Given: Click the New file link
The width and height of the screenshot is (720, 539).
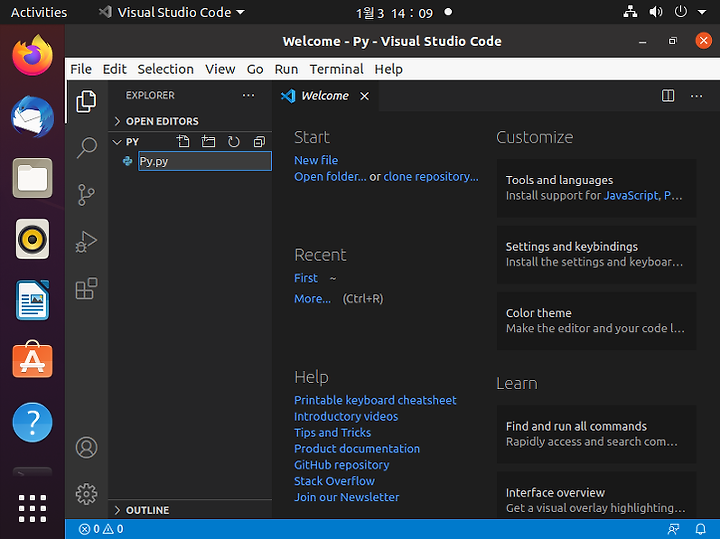Looking at the screenshot, I should pos(316,160).
